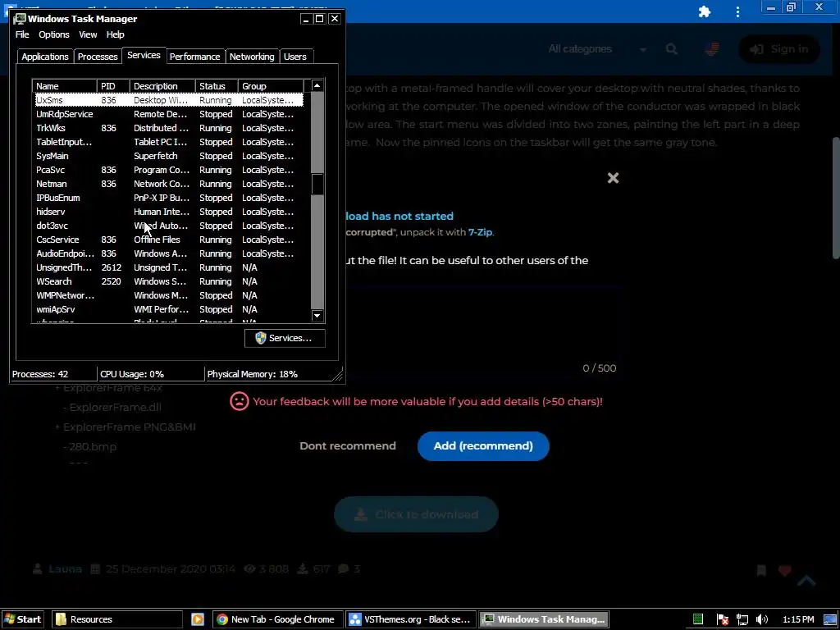
Task: Select the WSearch service row
Action: (168, 281)
